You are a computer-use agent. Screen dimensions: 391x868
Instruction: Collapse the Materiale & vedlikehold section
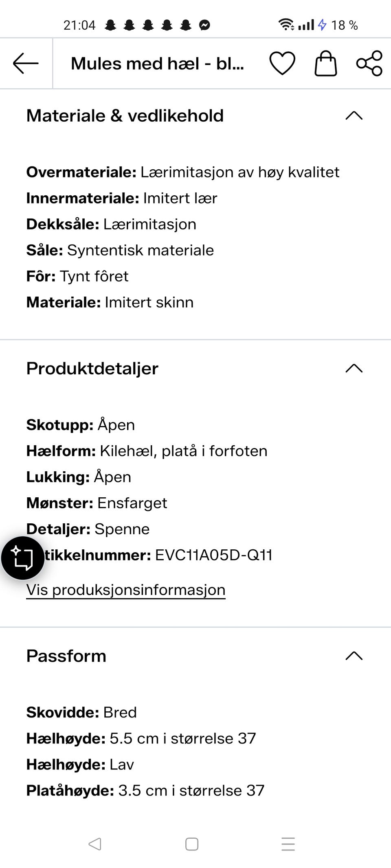354,116
